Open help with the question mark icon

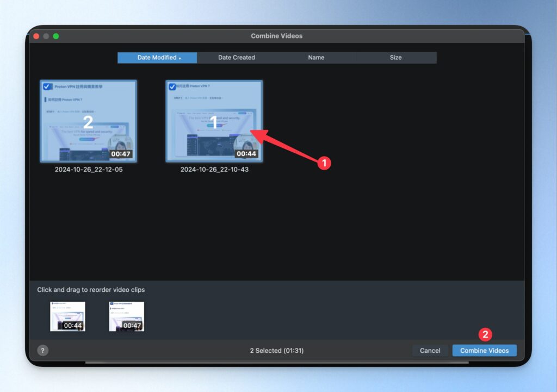(x=42, y=351)
